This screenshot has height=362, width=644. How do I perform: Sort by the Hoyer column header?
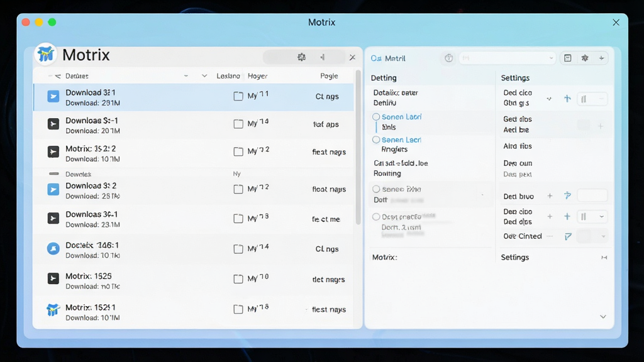[x=257, y=76]
